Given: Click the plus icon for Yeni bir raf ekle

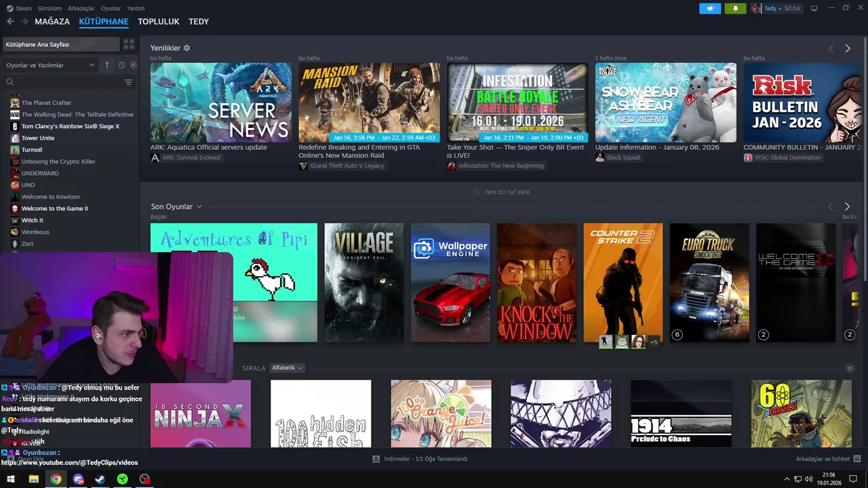Looking at the screenshot, I should pyautogui.click(x=477, y=192).
